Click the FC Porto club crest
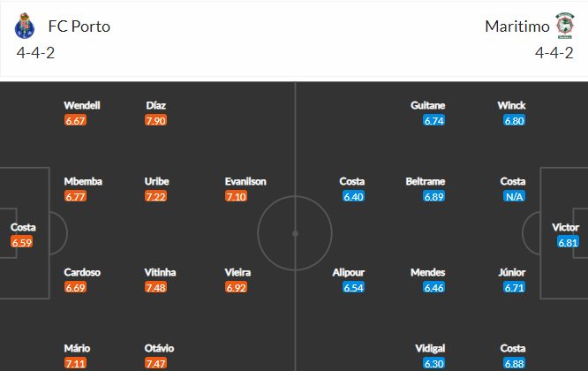 pyautogui.click(x=25, y=26)
